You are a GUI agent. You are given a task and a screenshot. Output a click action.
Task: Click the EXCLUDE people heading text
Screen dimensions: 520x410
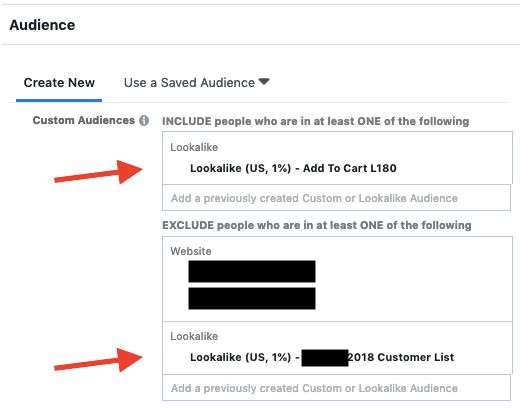tap(317, 225)
